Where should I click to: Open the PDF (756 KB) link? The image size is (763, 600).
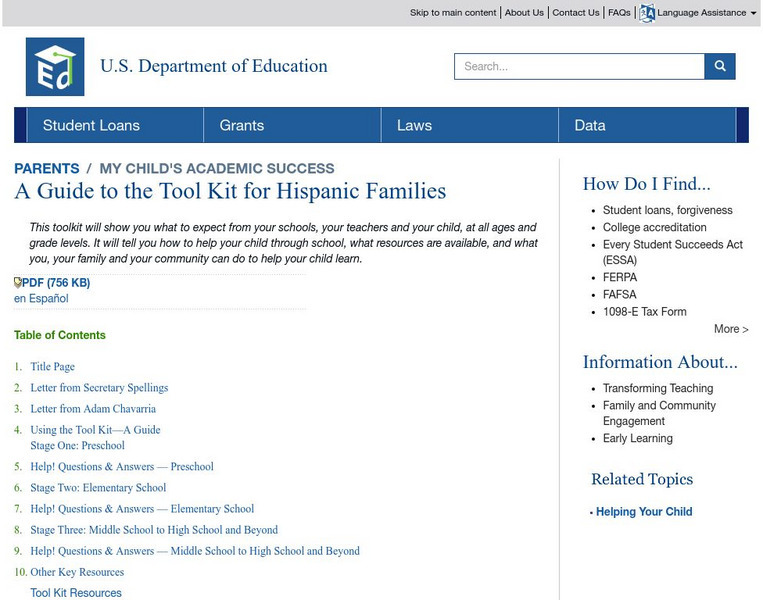point(56,283)
